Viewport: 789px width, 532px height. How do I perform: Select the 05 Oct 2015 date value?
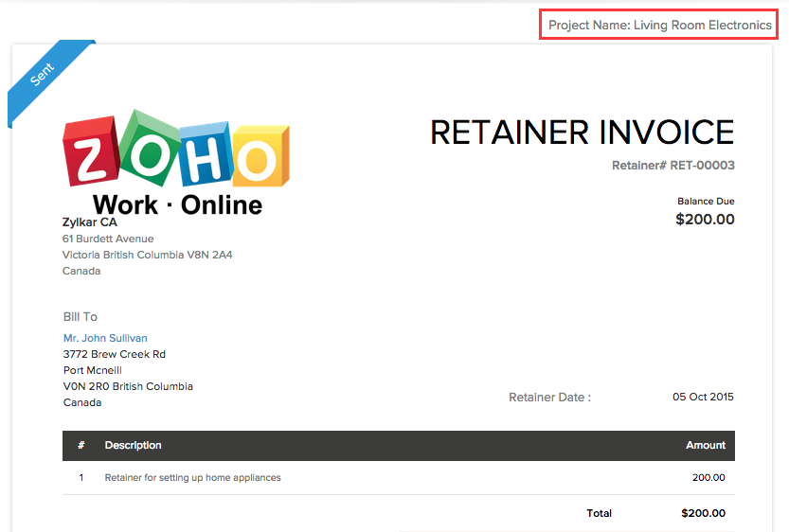click(x=703, y=397)
